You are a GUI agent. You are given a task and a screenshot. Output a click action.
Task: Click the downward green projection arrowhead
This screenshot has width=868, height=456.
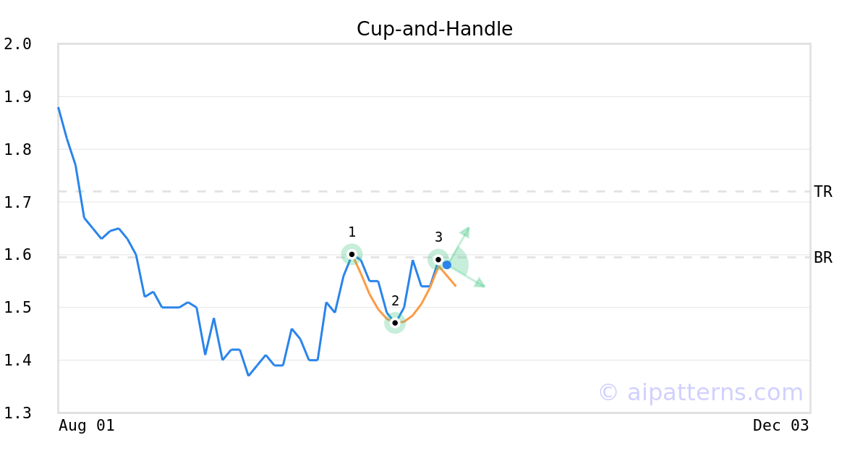tap(480, 284)
